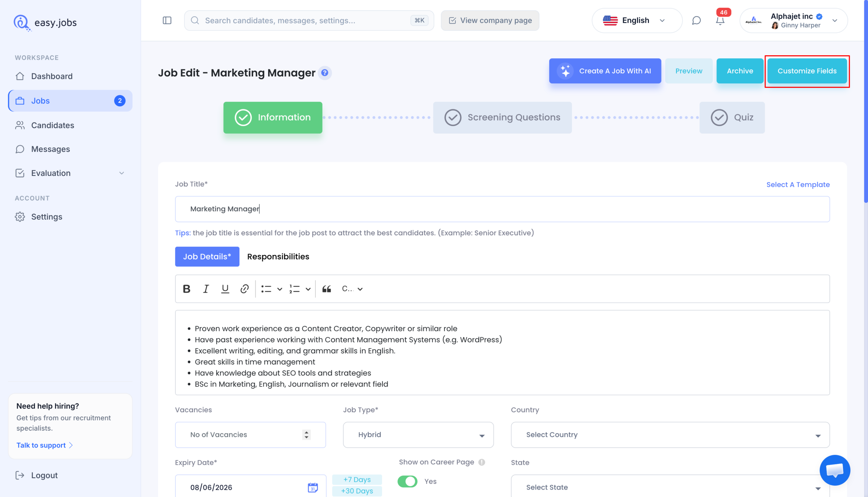Screen dimensions: 868x497
Task: Open Settings in the sidebar
Action: click(x=70, y=217)
